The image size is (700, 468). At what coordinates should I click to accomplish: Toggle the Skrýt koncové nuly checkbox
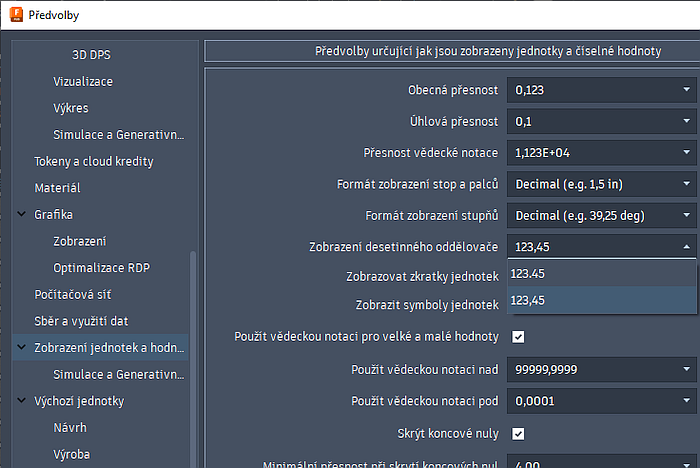tap(518, 433)
